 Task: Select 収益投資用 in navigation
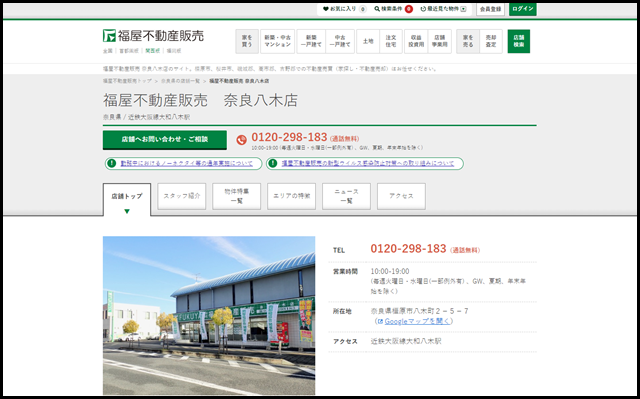click(x=416, y=41)
